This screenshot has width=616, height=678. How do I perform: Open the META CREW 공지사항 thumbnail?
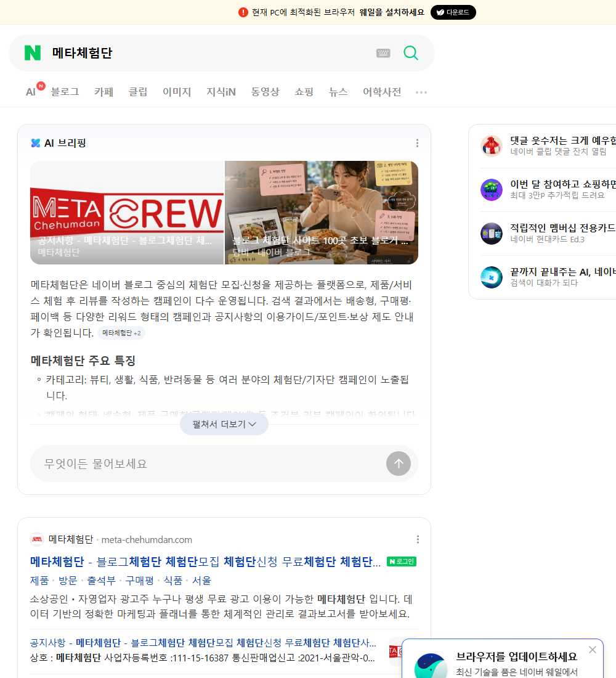pyautogui.click(x=127, y=212)
